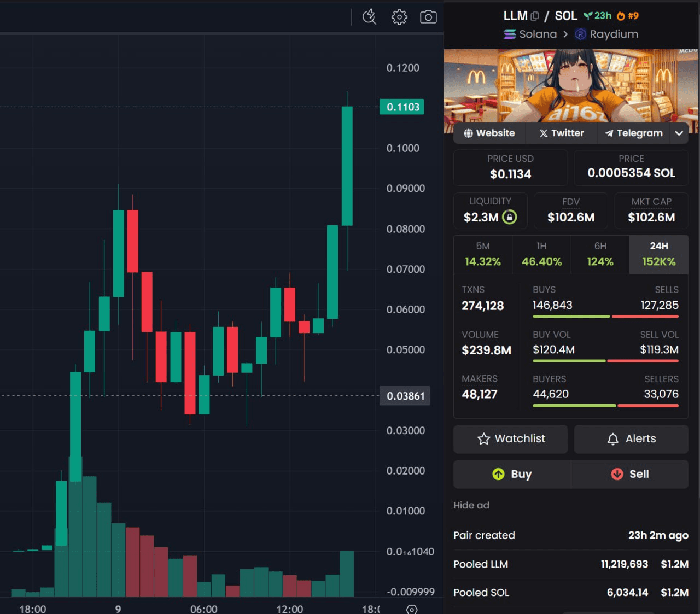Click the BUYERS value 44,620
700x614 pixels.
pos(551,394)
